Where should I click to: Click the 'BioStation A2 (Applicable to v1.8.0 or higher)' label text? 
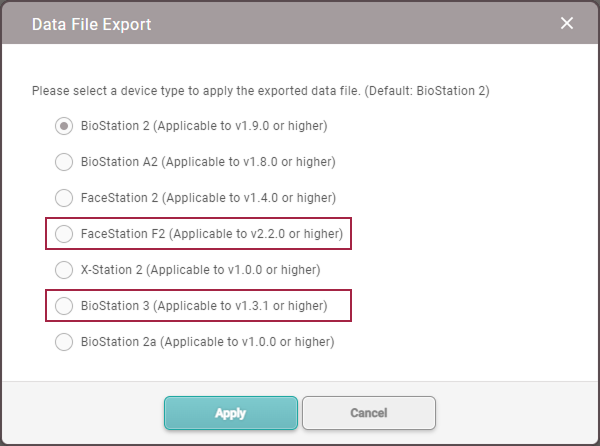click(208, 162)
